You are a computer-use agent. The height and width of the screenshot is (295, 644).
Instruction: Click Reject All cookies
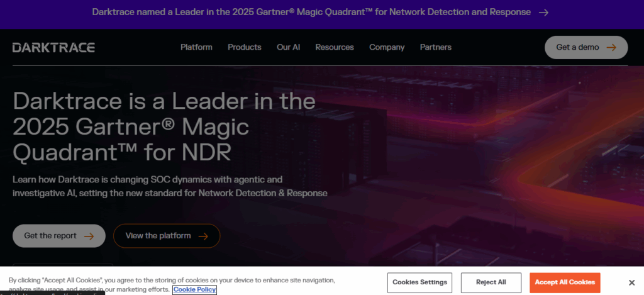click(491, 282)
